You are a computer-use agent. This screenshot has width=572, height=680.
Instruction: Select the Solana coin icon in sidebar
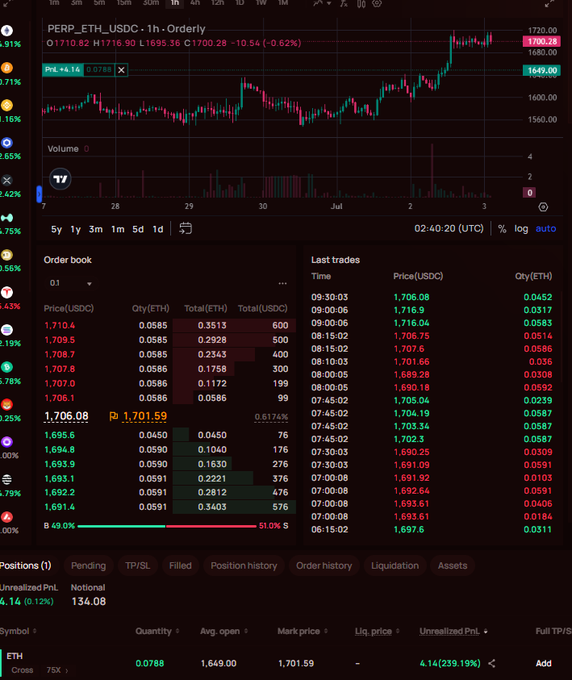[x=7, y=330]
